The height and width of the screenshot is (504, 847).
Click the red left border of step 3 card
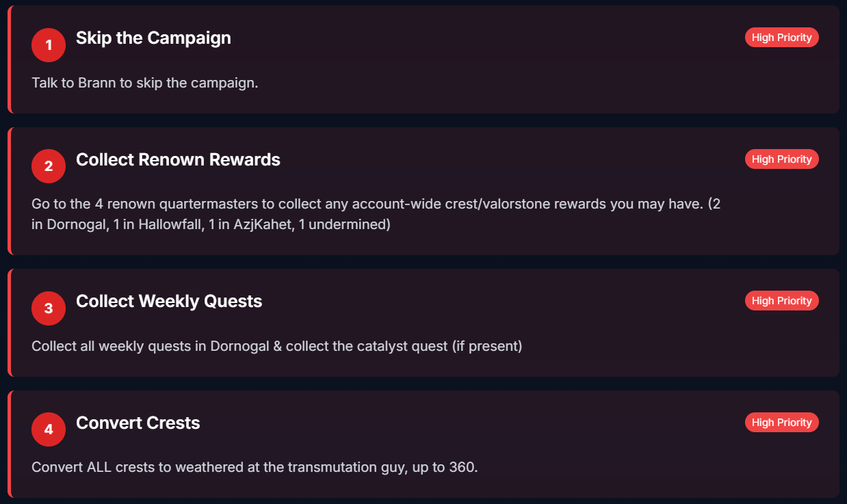coord(10,323)
